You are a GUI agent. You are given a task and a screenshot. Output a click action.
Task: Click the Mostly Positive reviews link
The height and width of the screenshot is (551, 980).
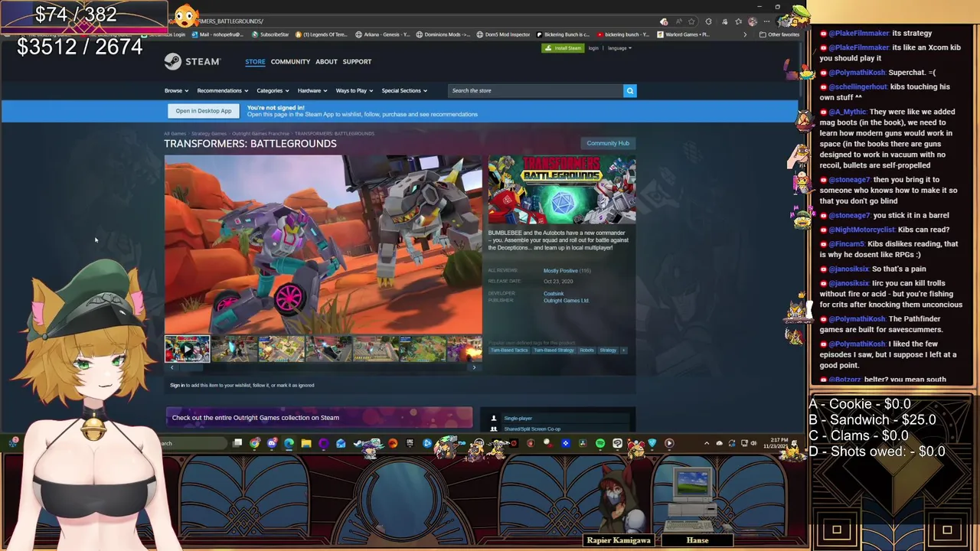click(x=560, y=271)
